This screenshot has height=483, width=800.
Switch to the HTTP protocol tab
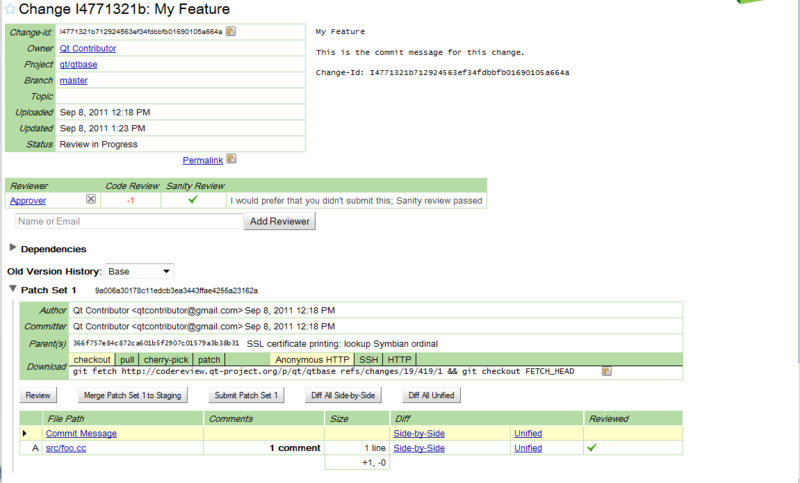(400, 359)
